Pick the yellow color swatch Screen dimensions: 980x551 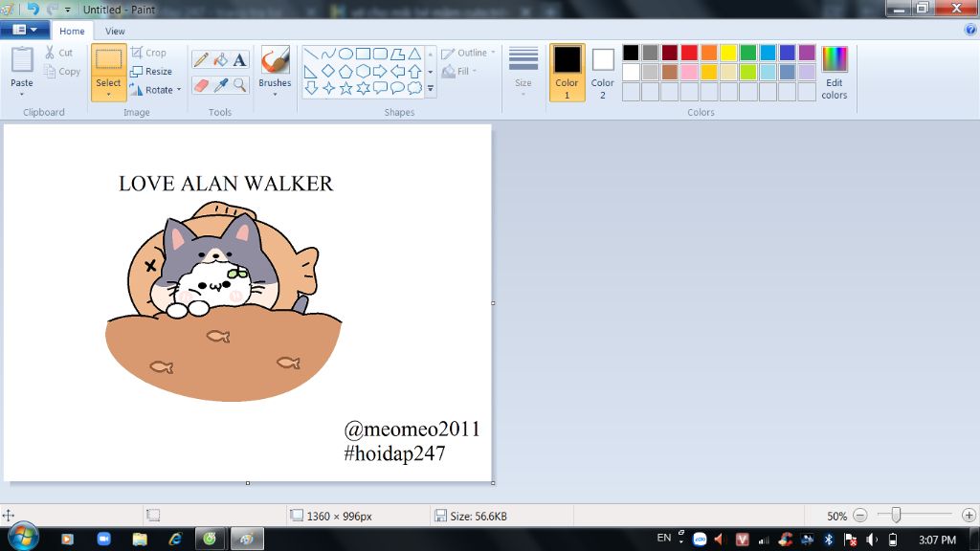728,53
